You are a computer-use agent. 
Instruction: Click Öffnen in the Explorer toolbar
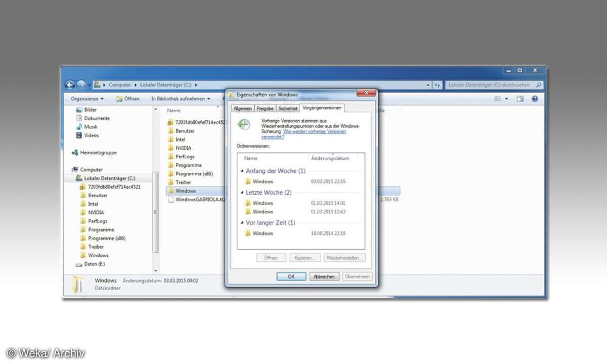(x=128, y=99)
